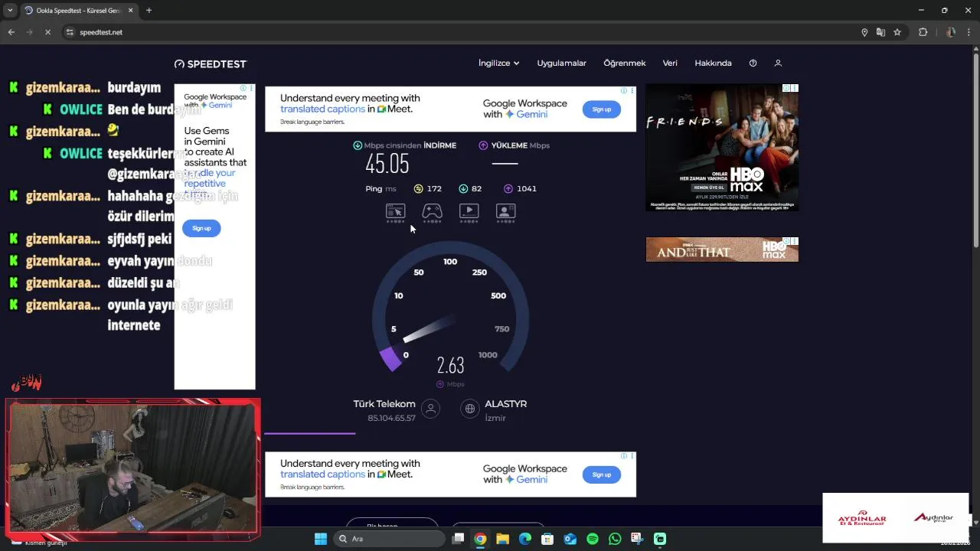The image size is (980, 551).
Task: Go back to the previous page
Action: [x=11, y=32]
